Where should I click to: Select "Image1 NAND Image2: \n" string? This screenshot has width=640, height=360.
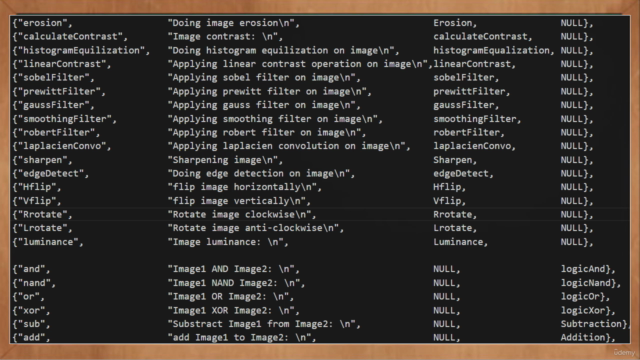point(234,283)
